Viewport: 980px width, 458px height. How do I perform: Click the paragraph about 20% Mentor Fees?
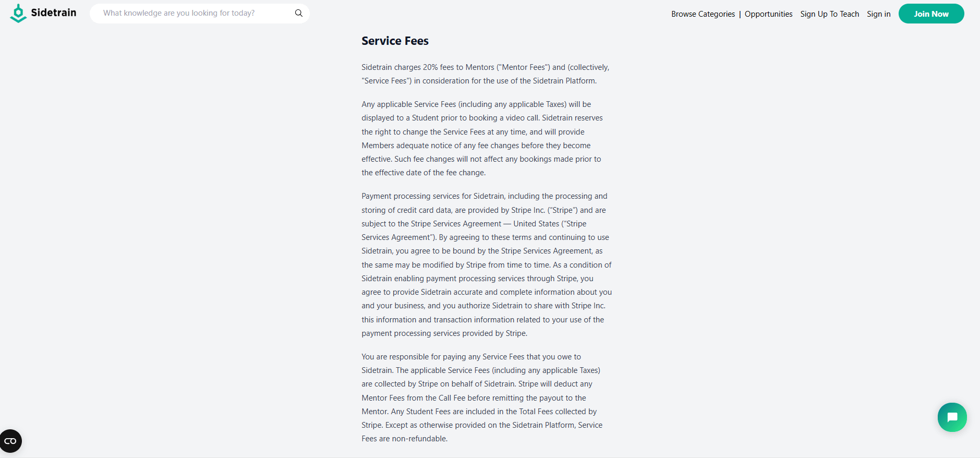pos(485,74)
